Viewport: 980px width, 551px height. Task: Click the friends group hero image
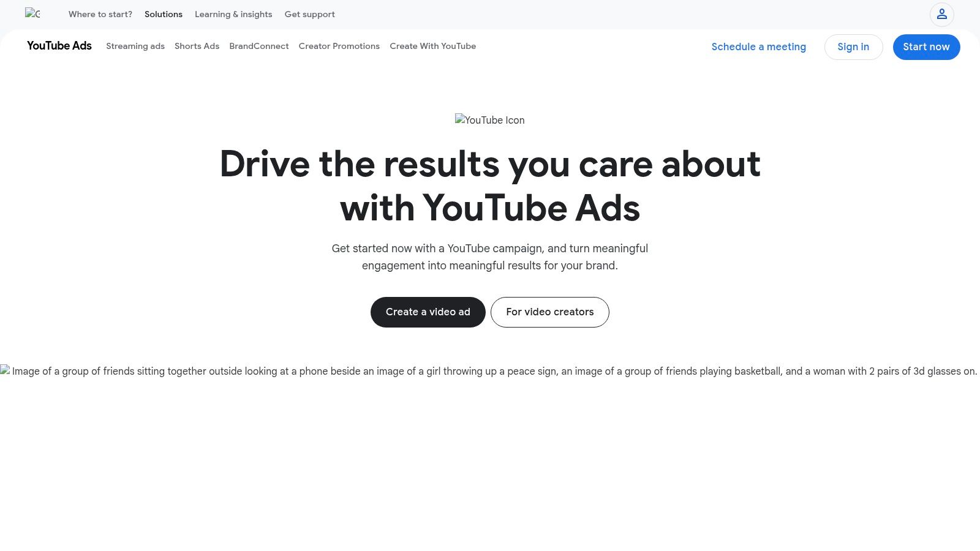click(490, 371)
